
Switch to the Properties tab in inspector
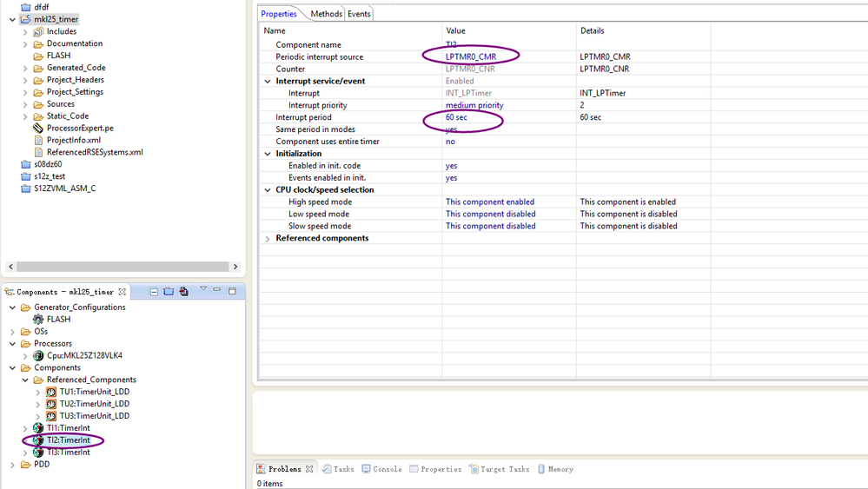279,14
